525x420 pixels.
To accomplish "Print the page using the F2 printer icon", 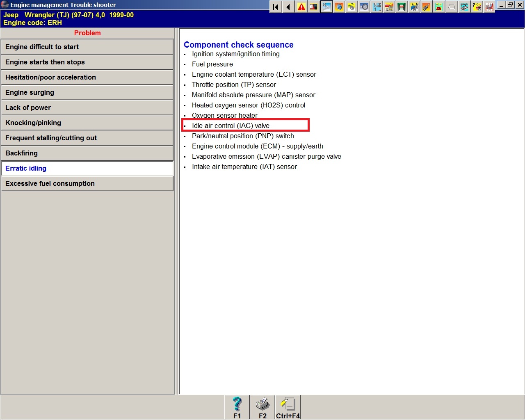I will [262, 407].
